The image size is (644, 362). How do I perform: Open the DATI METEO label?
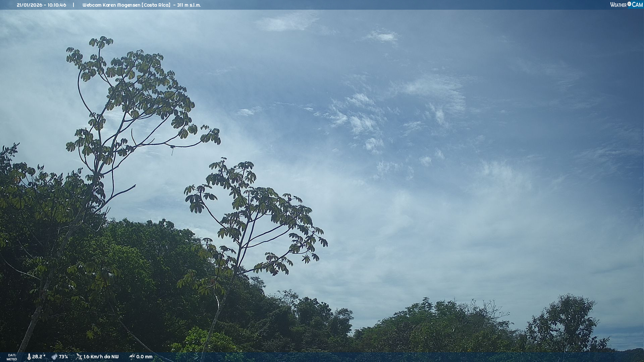[x=12, y=357]
